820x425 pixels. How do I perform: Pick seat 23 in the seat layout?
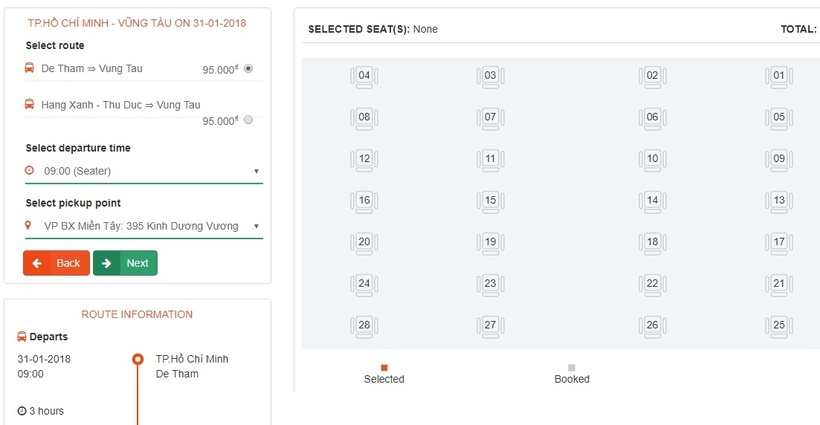(490, 284)
